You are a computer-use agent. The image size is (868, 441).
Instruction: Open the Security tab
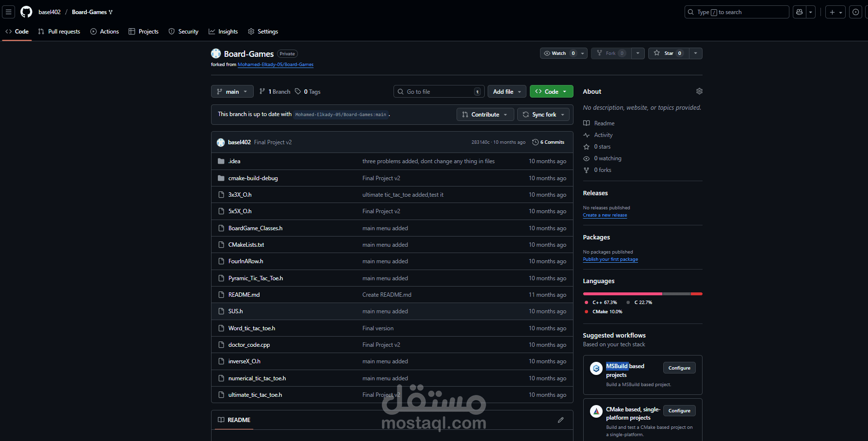coord(183,32)
